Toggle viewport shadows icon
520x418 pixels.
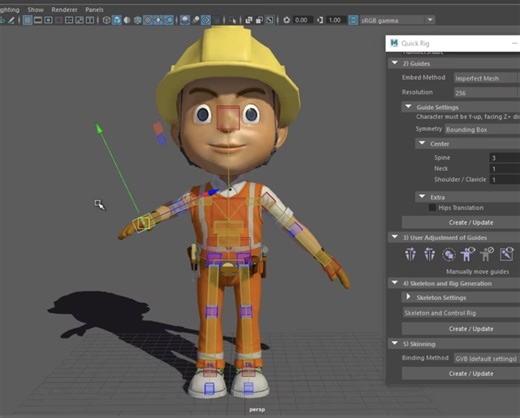[x=169, y=20]
